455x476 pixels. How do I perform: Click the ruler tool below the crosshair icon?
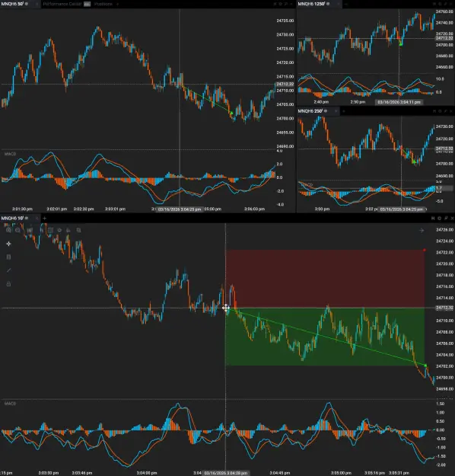point(8,257)
